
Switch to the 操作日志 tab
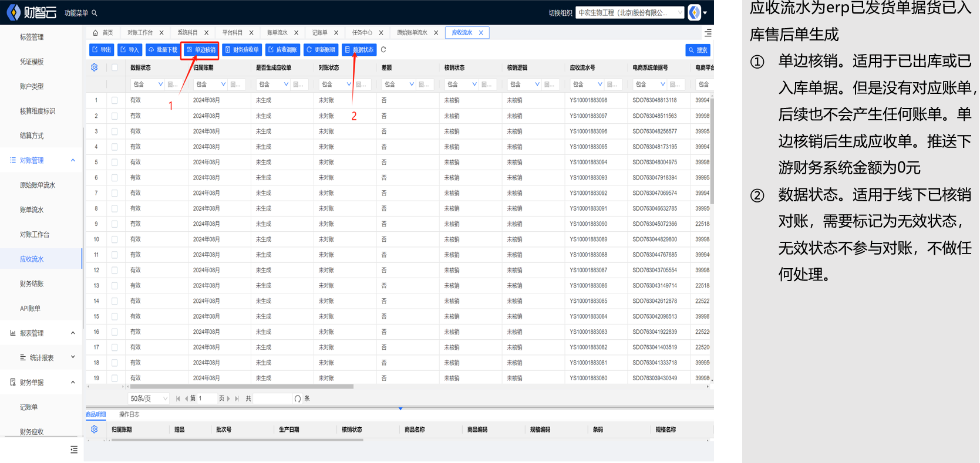tap(129, 414)
